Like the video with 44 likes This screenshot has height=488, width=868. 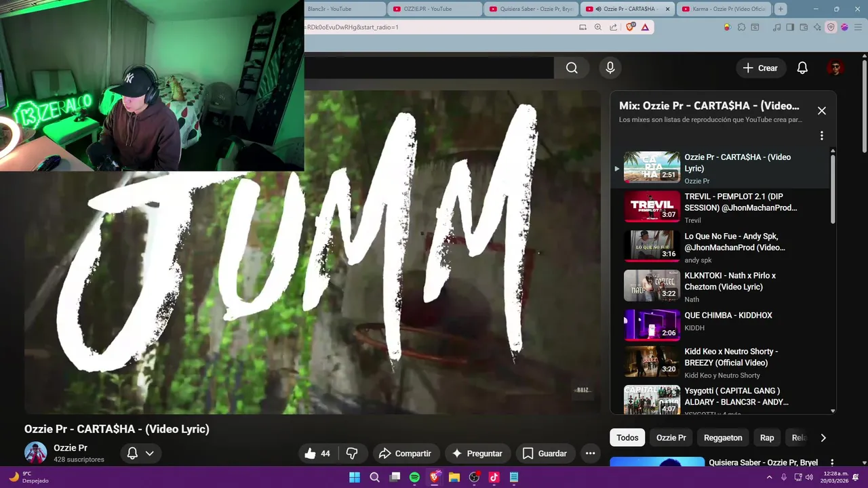pos(317,453)
